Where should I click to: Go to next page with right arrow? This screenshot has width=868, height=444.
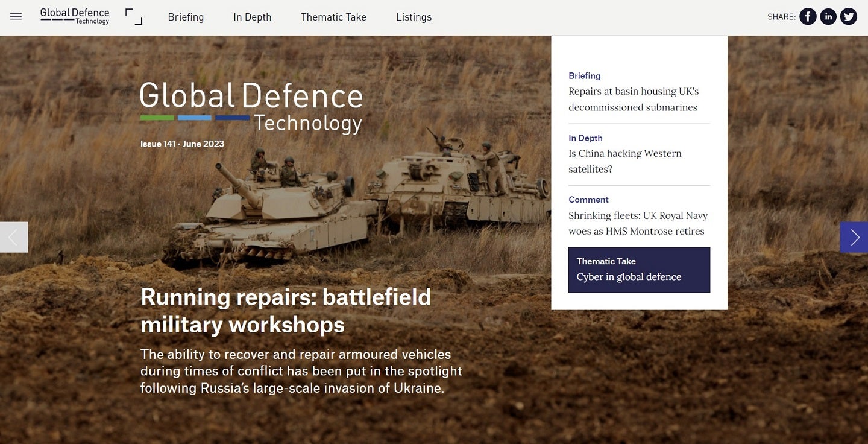pyautogui.click(x=854, y=237)
